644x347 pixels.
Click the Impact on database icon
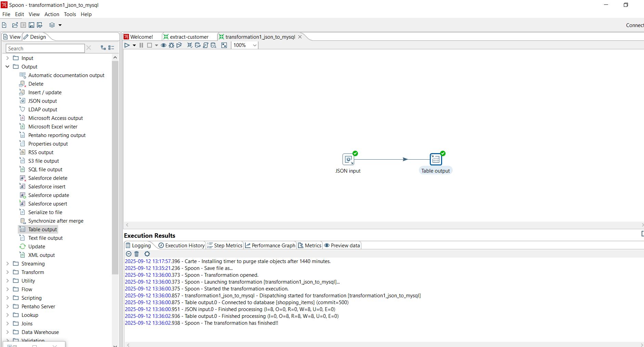[198, 45]
